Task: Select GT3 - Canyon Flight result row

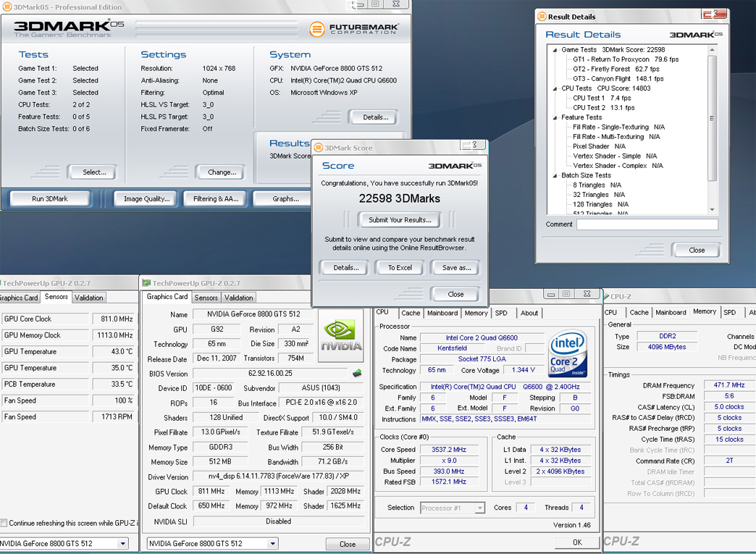Action: click(618, 79)
